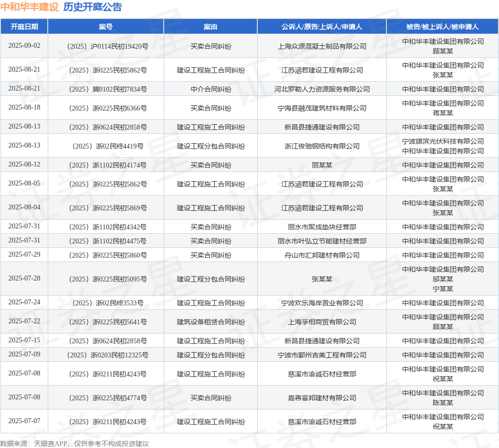499x448 pixels.
Task: Click plaintiff 丽某某
Action: coord(322,166)
